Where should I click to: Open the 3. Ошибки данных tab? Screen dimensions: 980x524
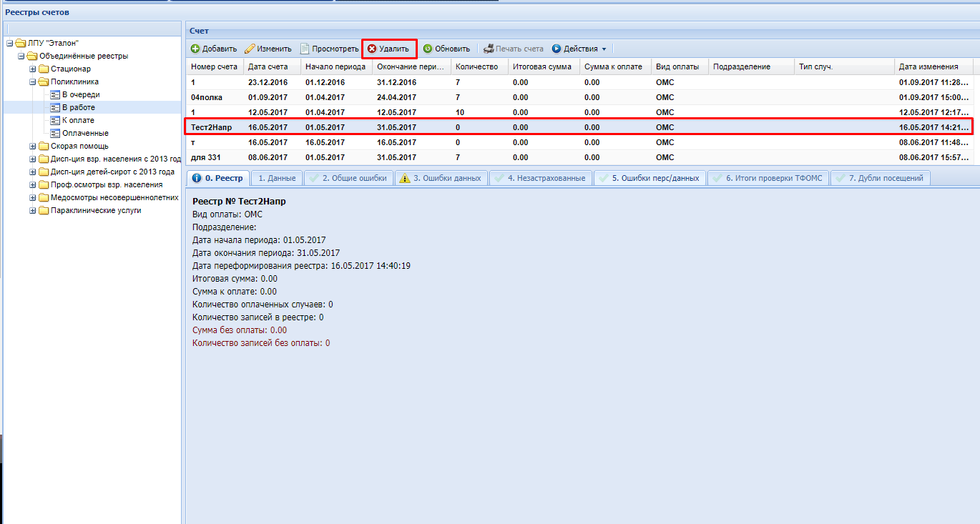pos(441,178)
